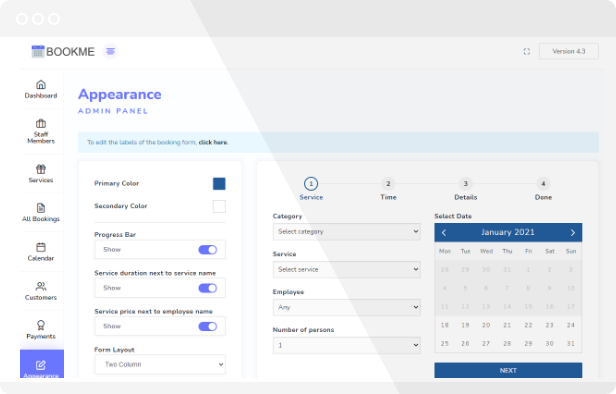The width and height of the screenshot is (616, 394).
Task: Click the 'Appearance' page heading
Action: point(120,94)
